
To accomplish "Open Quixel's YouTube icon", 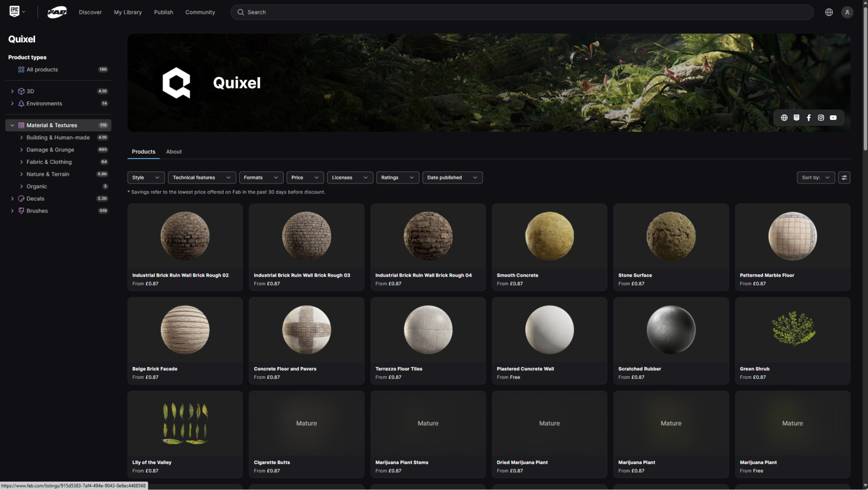I will tap(833, 118).
